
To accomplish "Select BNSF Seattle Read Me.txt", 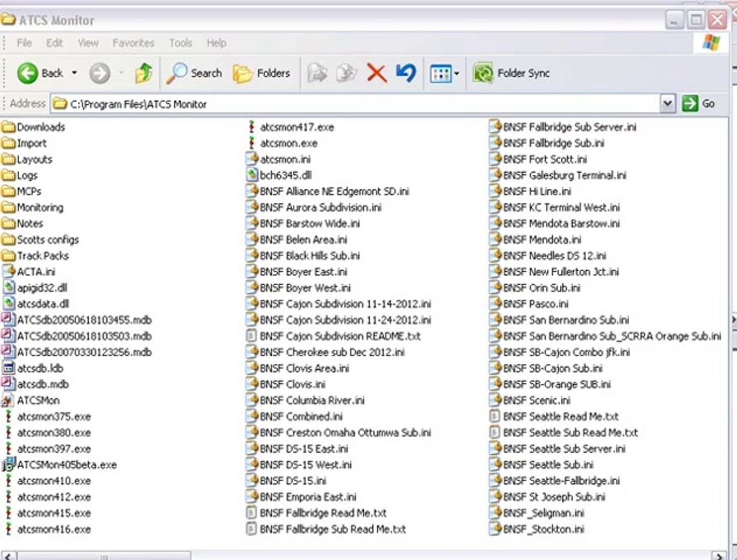I will pos(554,416).
